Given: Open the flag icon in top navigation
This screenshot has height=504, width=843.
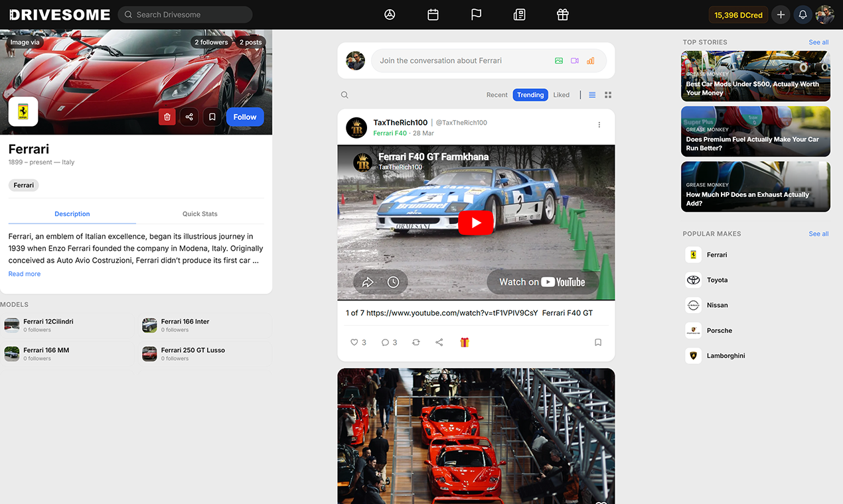Looking at the screenshot, I should 476,15.
